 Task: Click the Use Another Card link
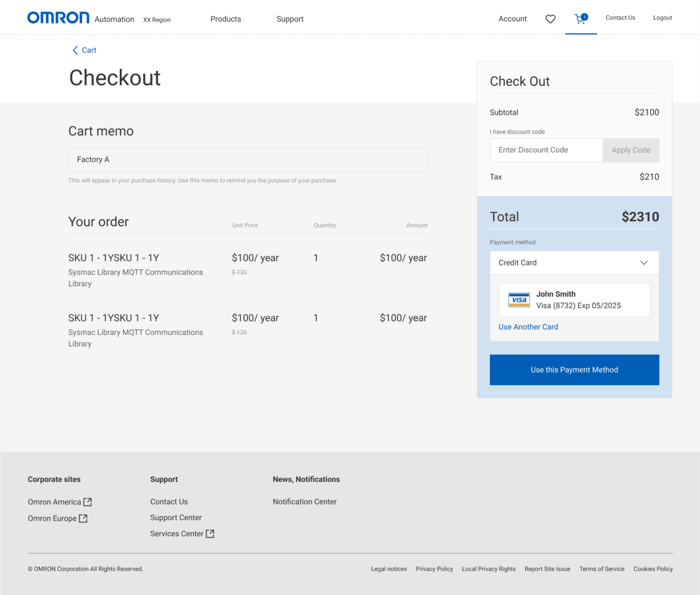(x=528, y=327)
